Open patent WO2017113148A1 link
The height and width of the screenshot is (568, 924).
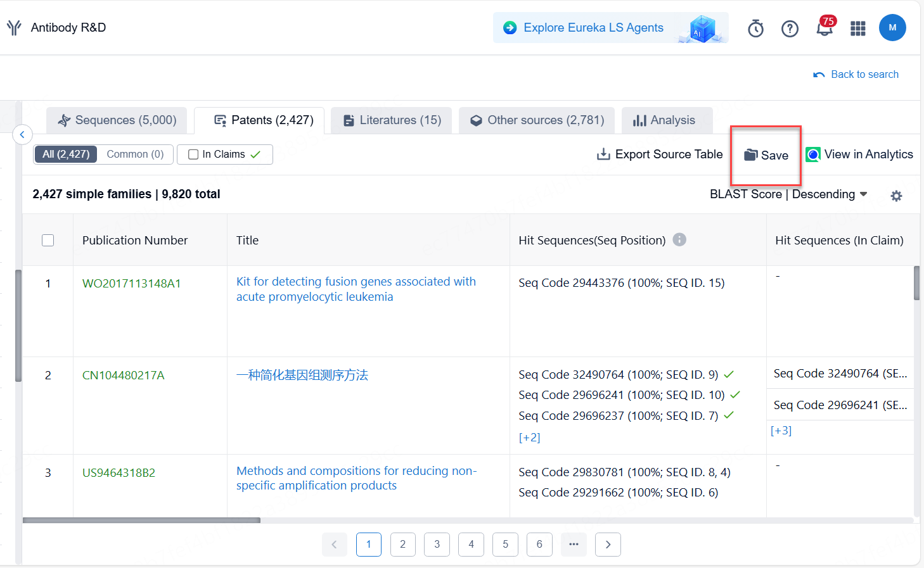[x=131, y=284]
